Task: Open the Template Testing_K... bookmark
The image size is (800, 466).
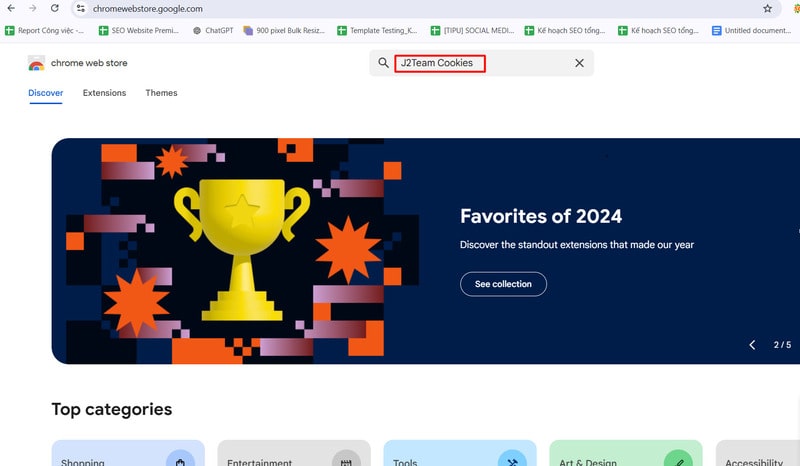Action: pos(378,31)
